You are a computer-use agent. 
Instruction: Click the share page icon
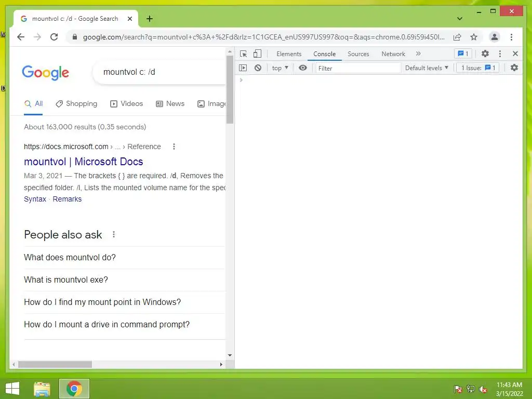tap(457, 37)
